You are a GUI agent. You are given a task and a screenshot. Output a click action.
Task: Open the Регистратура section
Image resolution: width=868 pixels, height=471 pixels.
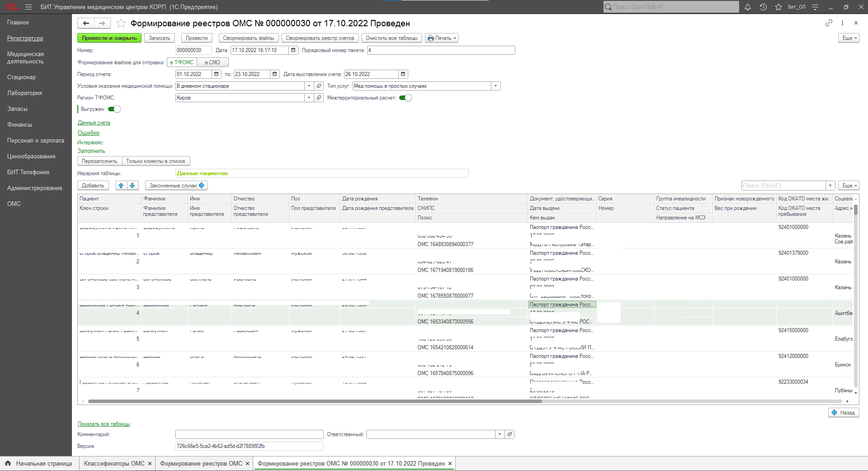click(25, 38)
